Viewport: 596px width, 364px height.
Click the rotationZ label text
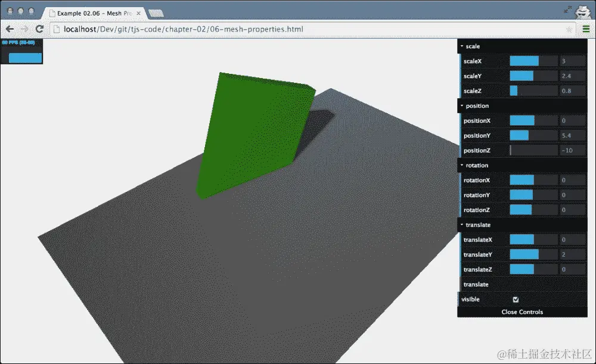click(477, 210)
